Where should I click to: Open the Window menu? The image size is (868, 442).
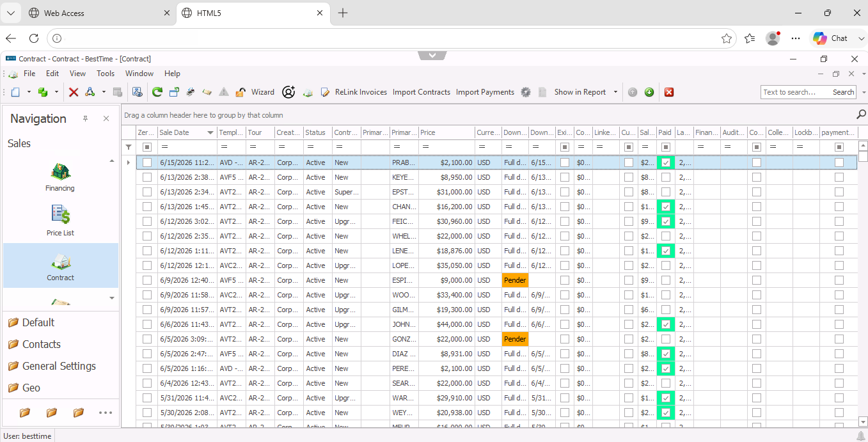pyautogui.click(x=139, y=74)
